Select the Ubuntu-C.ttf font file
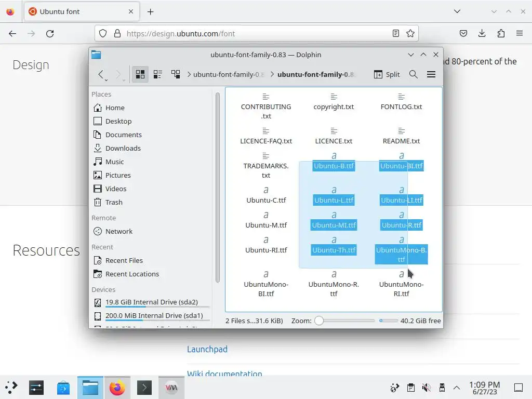This screenshot has height=399, width=532. click(266, 195)
